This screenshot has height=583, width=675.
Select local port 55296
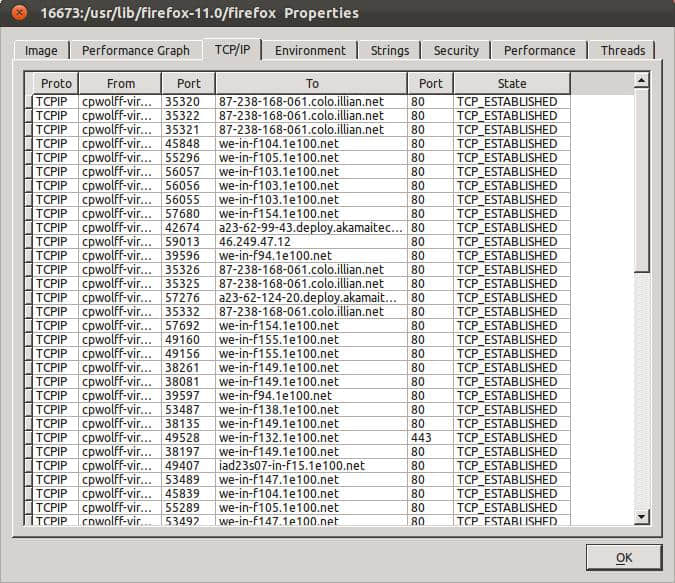click(x=189, y=158)
